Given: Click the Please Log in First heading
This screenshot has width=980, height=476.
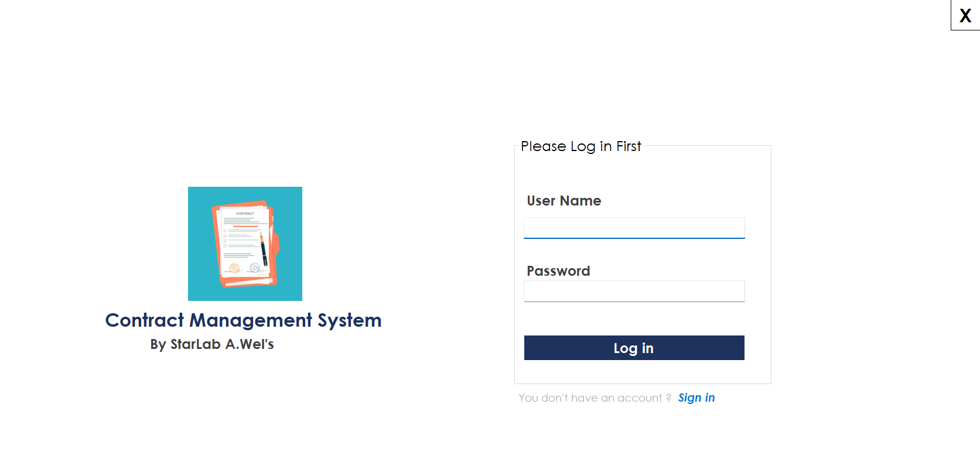Looking at the screenshot, I should click(581, 146).
